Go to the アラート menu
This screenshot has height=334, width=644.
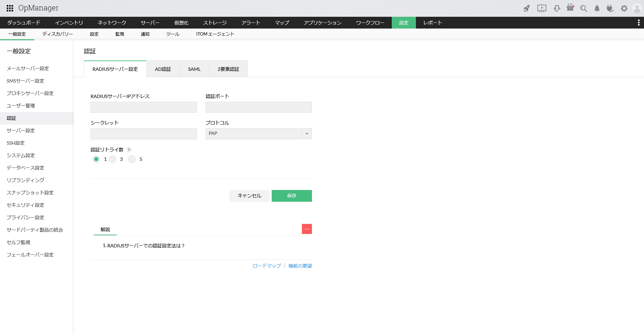point(251,22)
